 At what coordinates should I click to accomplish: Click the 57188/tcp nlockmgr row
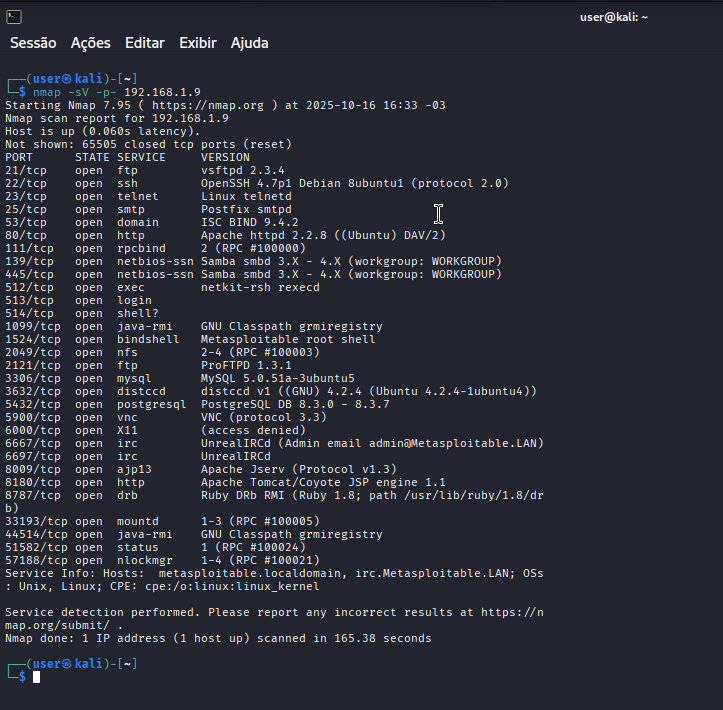162,560
